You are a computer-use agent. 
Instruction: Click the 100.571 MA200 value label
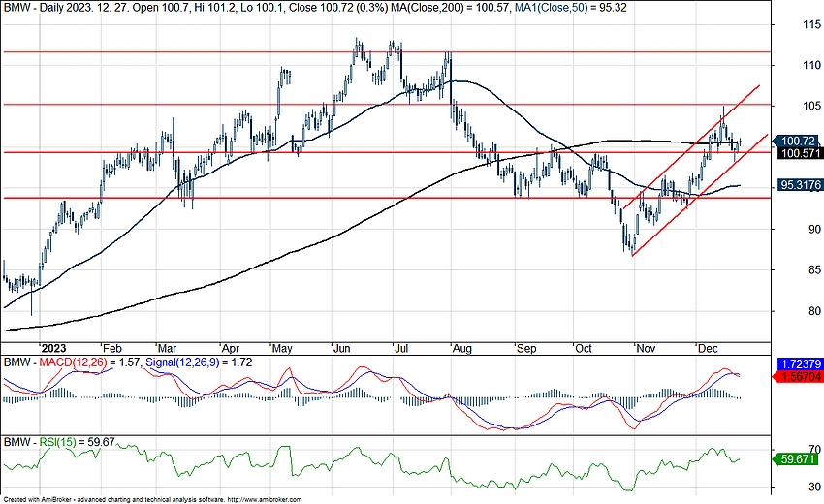(x=800, y=153)
